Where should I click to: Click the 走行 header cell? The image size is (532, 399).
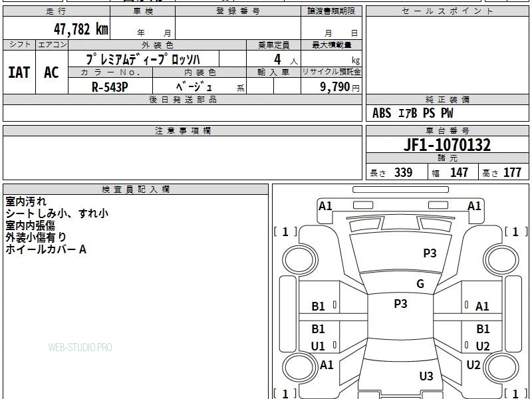pos(57,11)
